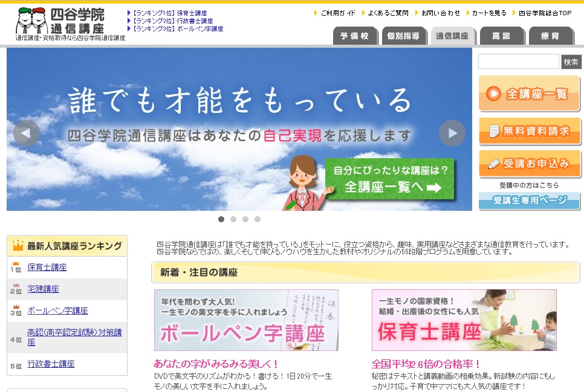Go to 四谷学院総合TOP
The height and width of the screenshot is (392, 584).
click(545, 13)
